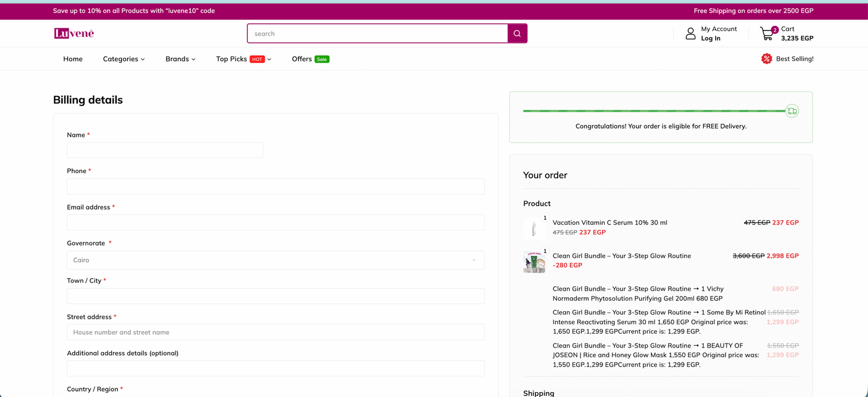Click the Vacation Vitamin C Serum thumbnail
The image size is (868, 397).
(x=534, y=228)
